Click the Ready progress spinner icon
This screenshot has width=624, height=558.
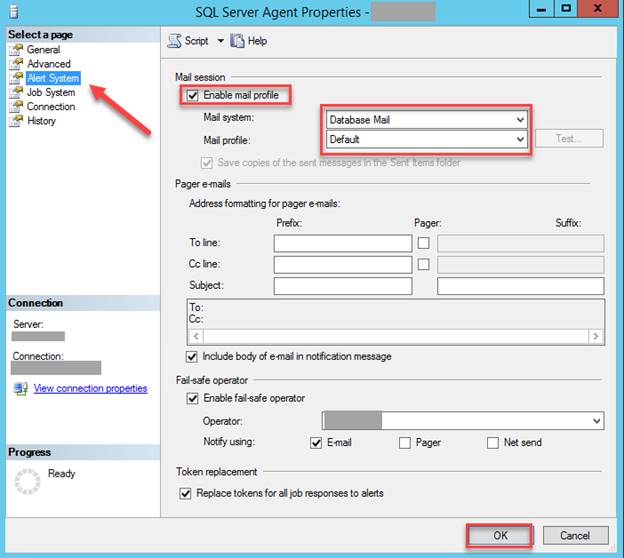[x=27, y=482]
